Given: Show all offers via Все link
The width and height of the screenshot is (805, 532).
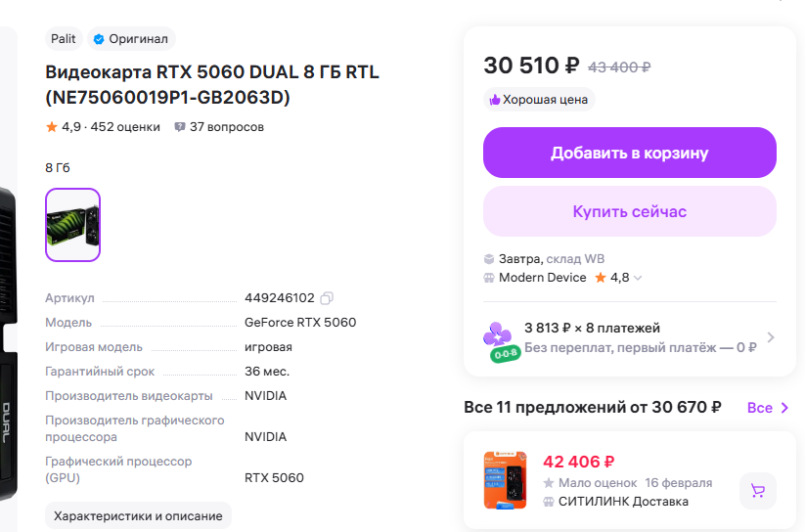Looking at the screenshot, I should pyautogui.click(x=768, y=408).
